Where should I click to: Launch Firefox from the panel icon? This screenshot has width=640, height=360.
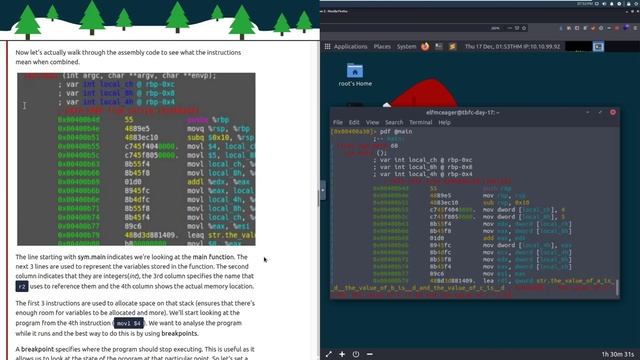tap(425, 47)
